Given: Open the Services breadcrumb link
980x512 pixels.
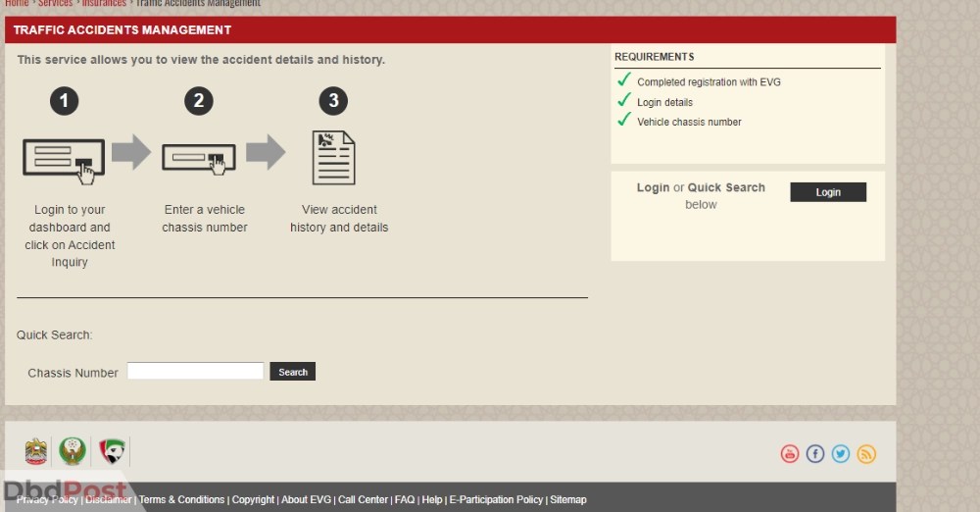Looking at the screenshot, I should click(55, 3).
